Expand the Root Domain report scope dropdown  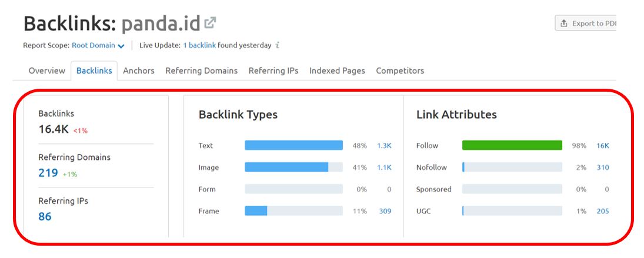[x=98, y=45]
